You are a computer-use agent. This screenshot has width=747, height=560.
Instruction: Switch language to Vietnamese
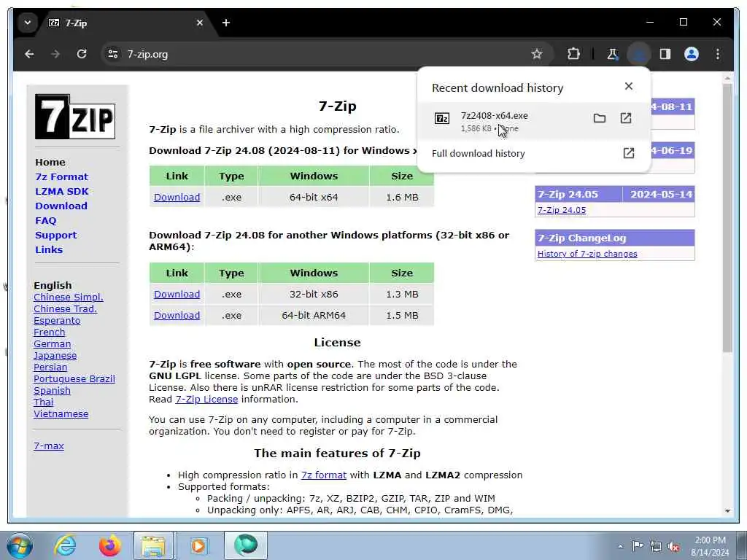coord(61,414)
